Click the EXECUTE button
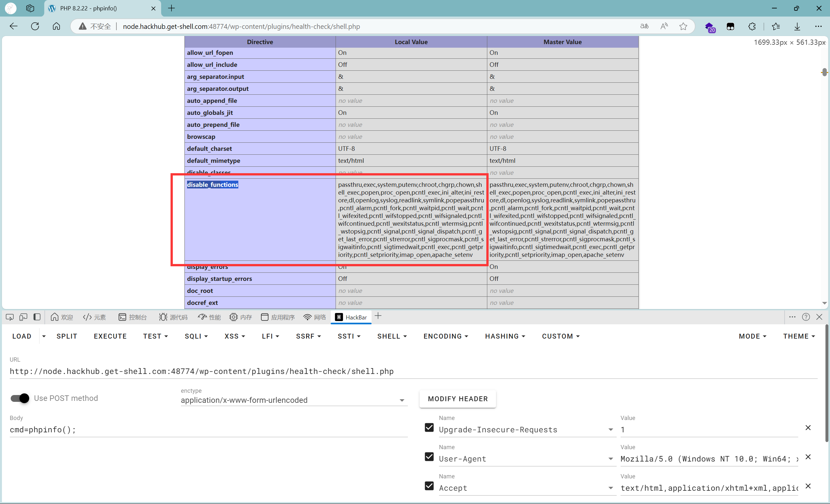This screenshot has height=504, width=830. pyautogui.click(x=110, y=336)
